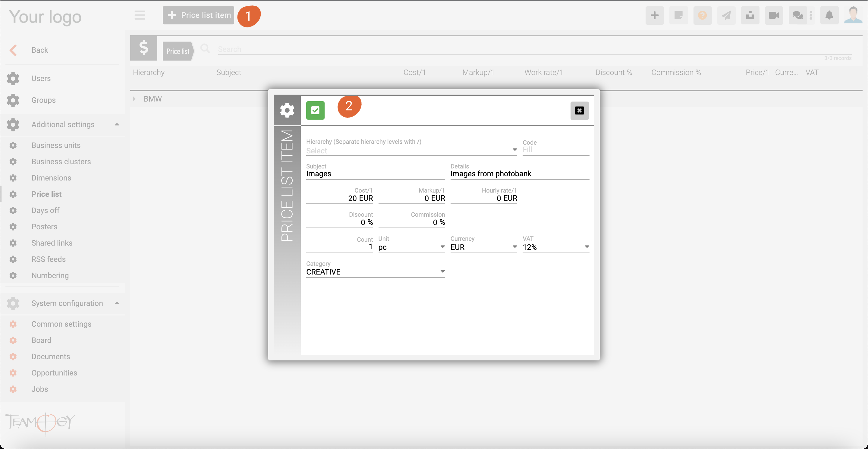Open RSS feeds settings
This screenshot has height=449, width=868.
(49, 259)
